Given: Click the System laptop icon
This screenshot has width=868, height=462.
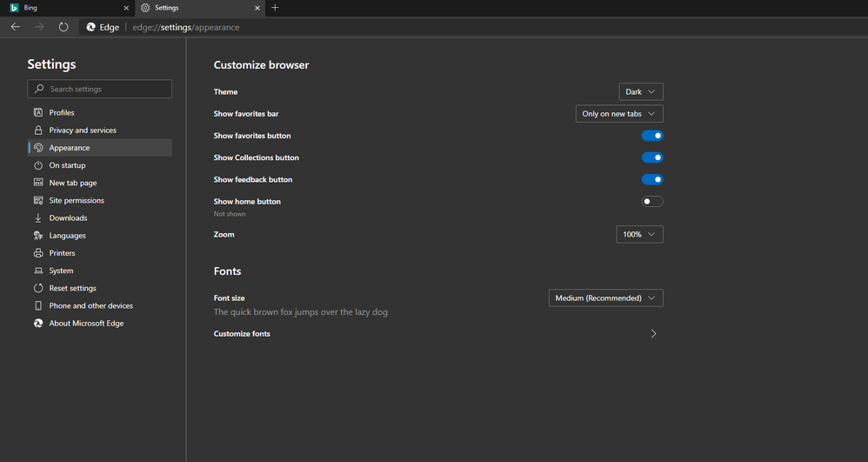Looking at the screenshot, I should click(38, 271).
